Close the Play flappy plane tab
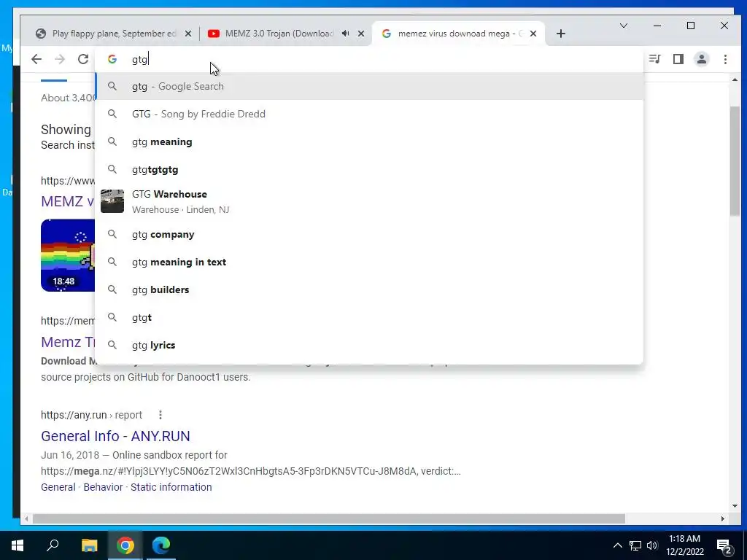The image size is (747, 560). point(188,34)
